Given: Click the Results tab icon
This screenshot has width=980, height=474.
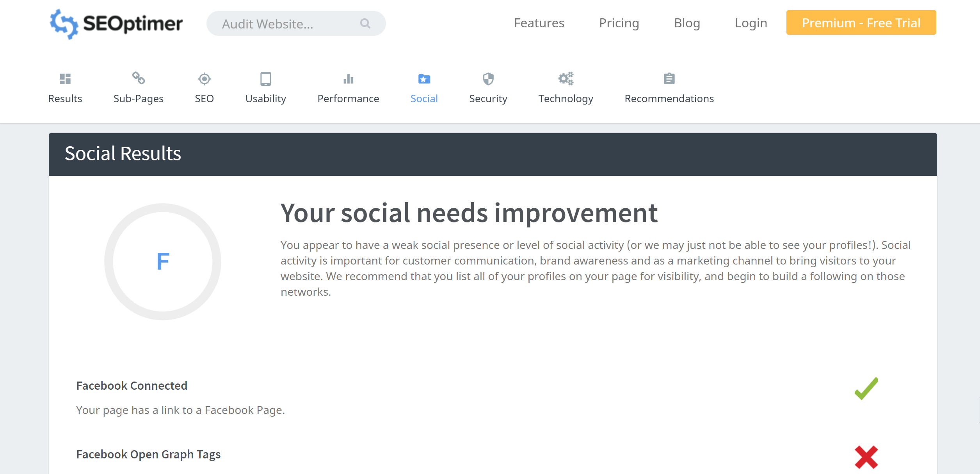Looking at the screenshot, I should pos(64,79).
